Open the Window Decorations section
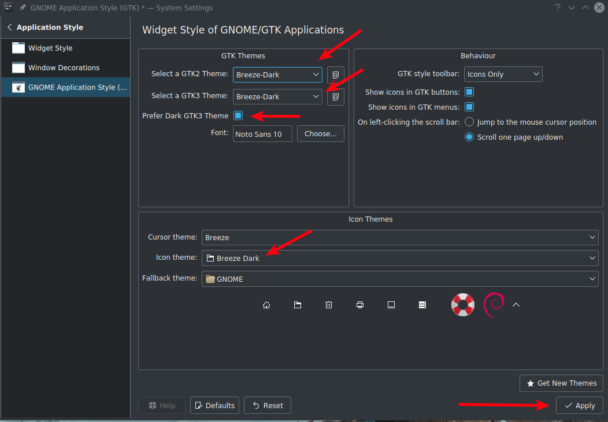 [x=66, y=68]
